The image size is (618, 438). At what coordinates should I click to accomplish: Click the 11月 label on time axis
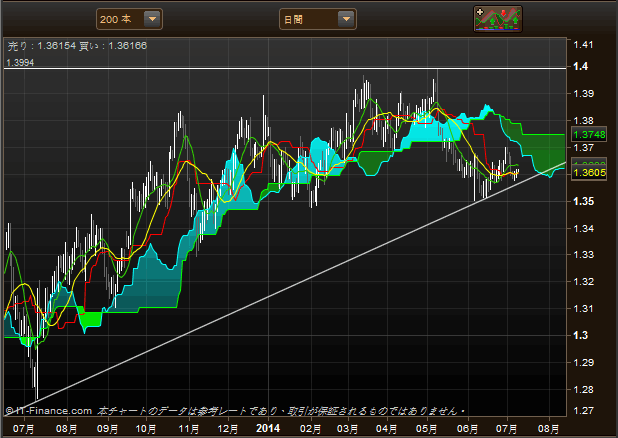188,429
